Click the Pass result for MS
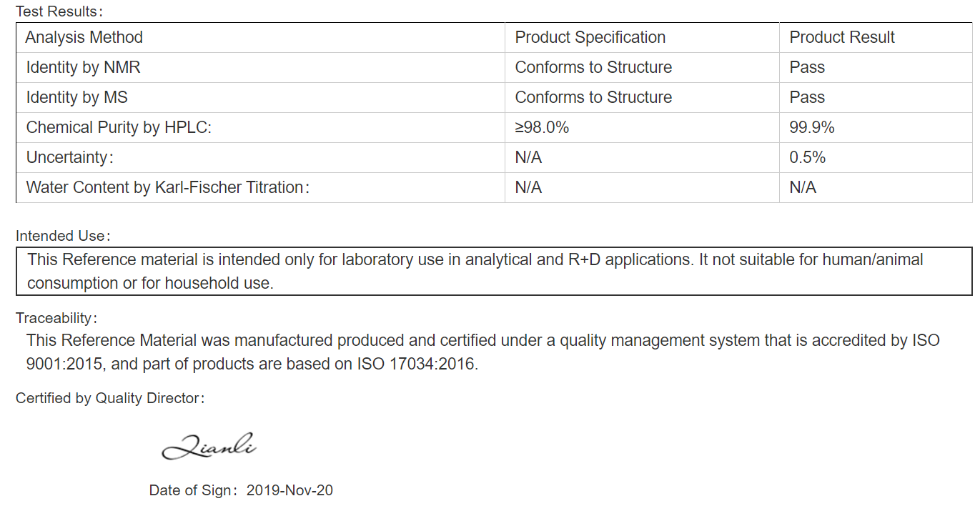980x506 pixels. (807, 97)
